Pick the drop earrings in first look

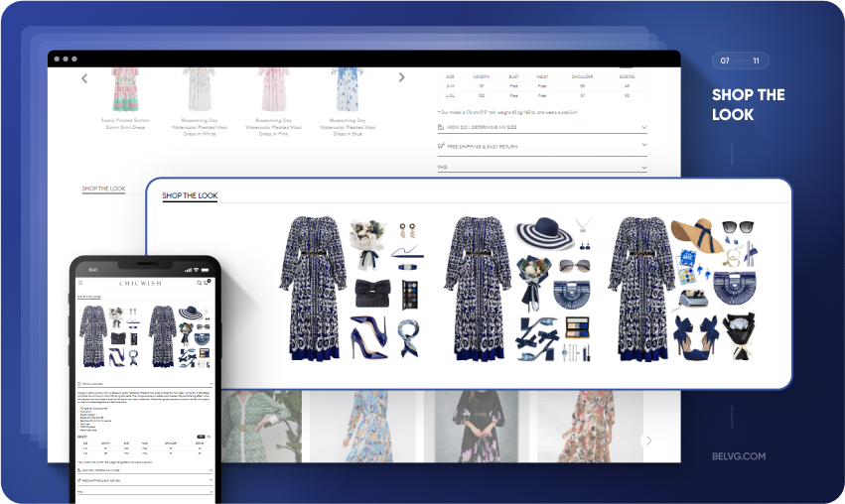pyautogui.click(x=407, y=231)
